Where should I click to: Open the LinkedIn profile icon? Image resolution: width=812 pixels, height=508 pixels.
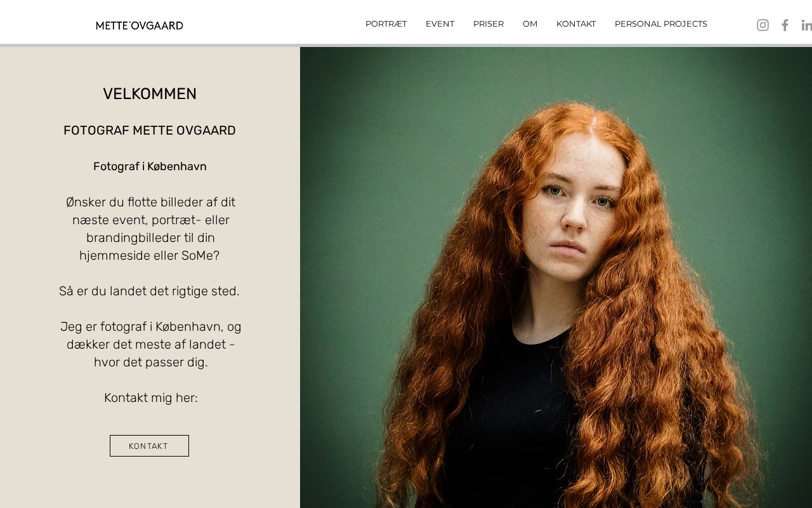point(806,25)
